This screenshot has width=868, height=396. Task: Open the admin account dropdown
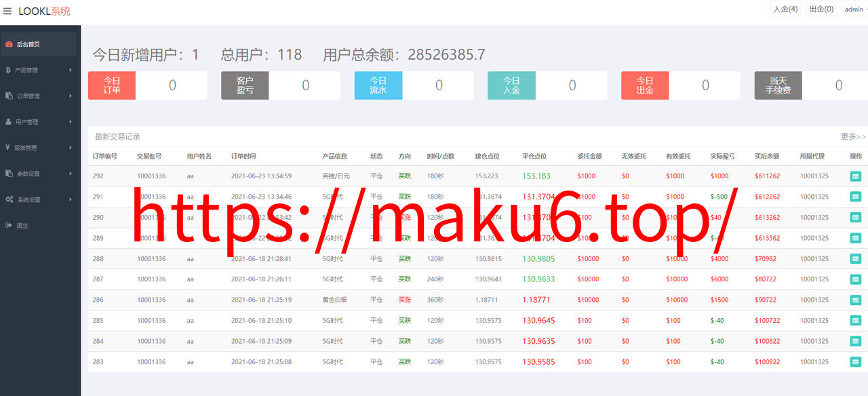point(855,9)
